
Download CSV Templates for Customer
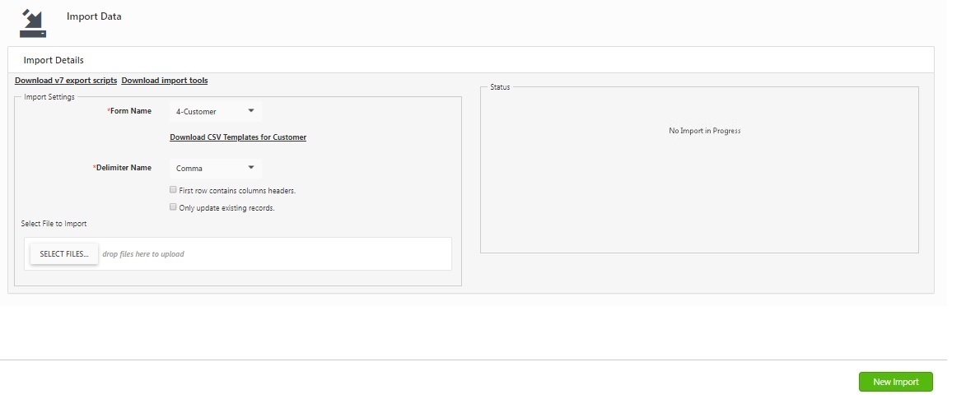238,137
